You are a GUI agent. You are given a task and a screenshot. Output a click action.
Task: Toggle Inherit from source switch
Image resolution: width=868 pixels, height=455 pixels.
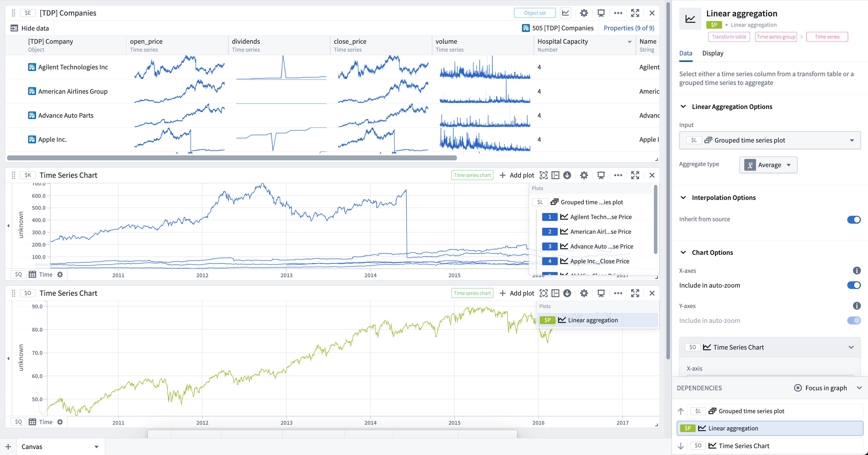point(854,219)
